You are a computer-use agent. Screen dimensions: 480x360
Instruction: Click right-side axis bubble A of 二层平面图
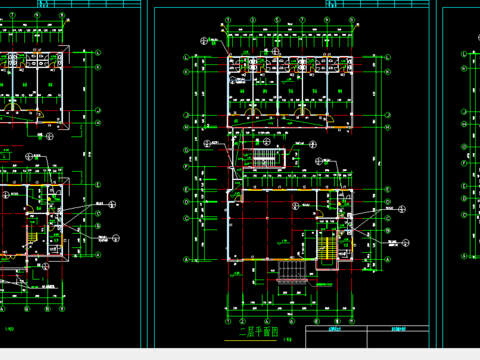pyautogui.click(x=388, y=259)
